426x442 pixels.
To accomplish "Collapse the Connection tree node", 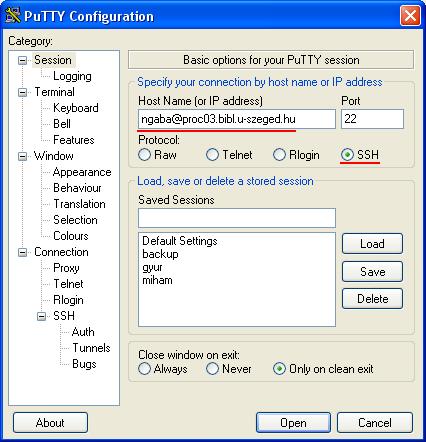I will point(22,252).
